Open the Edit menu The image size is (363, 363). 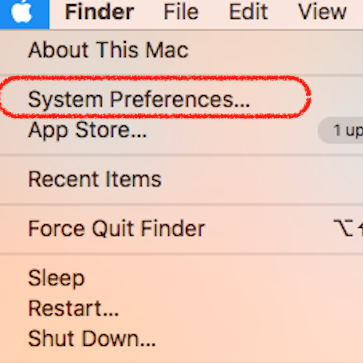(x=248, y=12)
